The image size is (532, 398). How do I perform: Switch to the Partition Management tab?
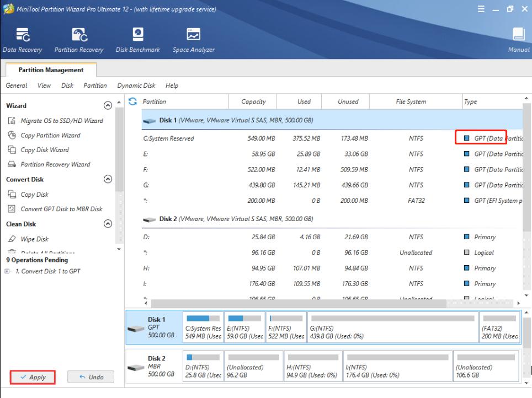[x=51, y=70]
